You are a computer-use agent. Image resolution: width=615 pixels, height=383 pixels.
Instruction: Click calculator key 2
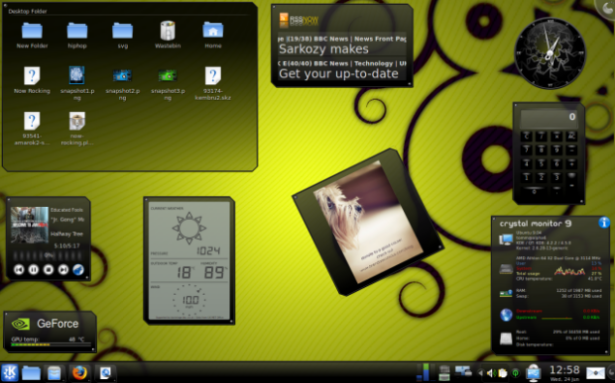[542, 177]
